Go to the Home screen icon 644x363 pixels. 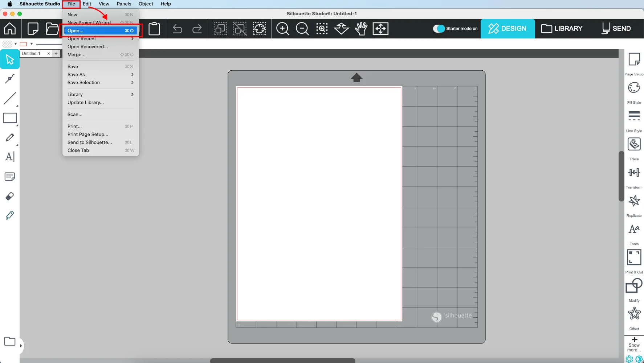(10, 28)
